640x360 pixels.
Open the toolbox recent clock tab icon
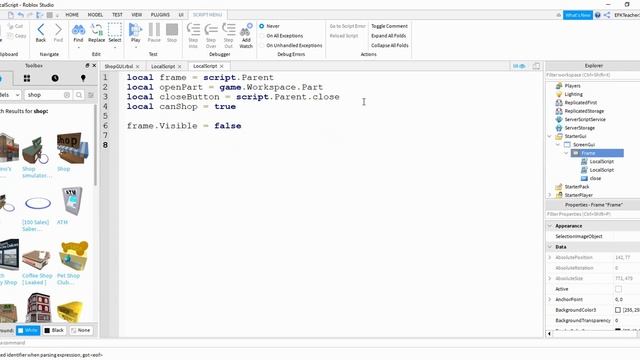[x=55, y=78]
